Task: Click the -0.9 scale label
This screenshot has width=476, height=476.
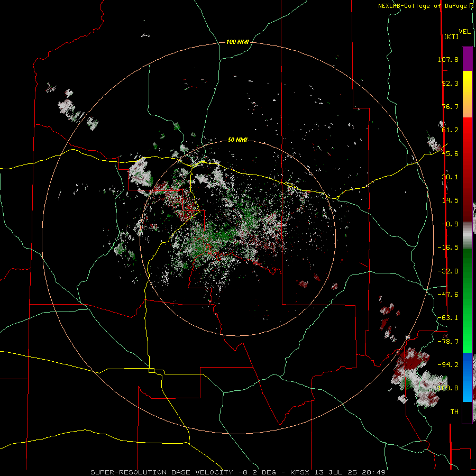Action: pyautogui.click(x=450, y=224)
